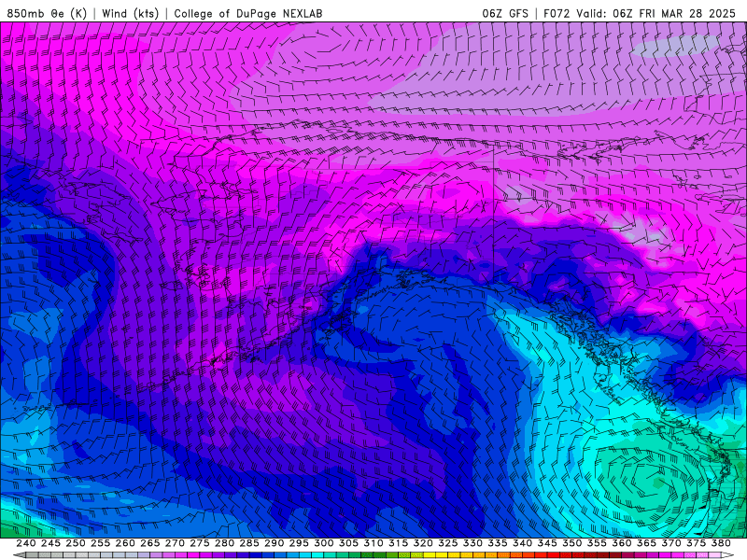This screenshot has width=747, height=560.
Task: Click the 295 label on the color scale
Action: [299, 543]
